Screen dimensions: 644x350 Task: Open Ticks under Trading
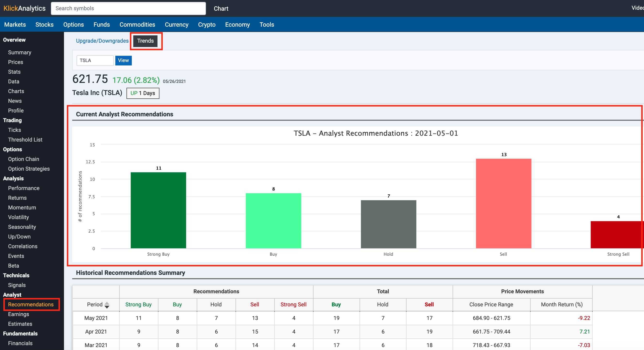tap(15, 130)
